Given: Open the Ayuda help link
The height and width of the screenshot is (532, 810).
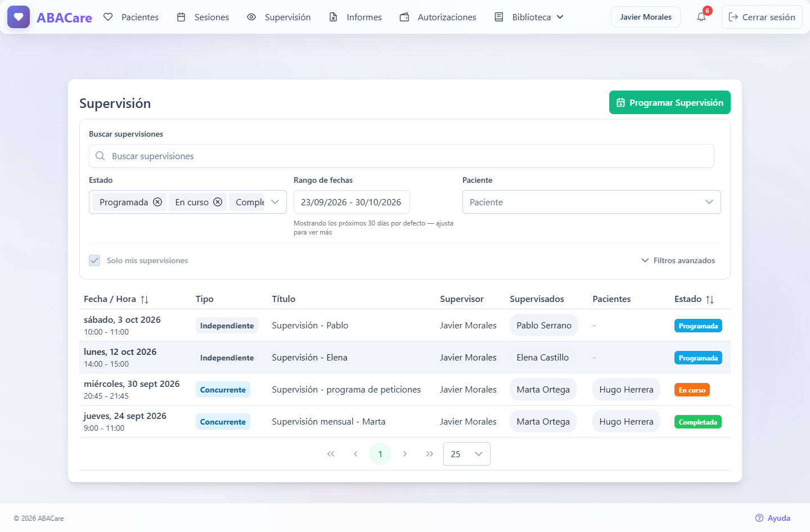Looking at the screenshot, I should (773, 518).
